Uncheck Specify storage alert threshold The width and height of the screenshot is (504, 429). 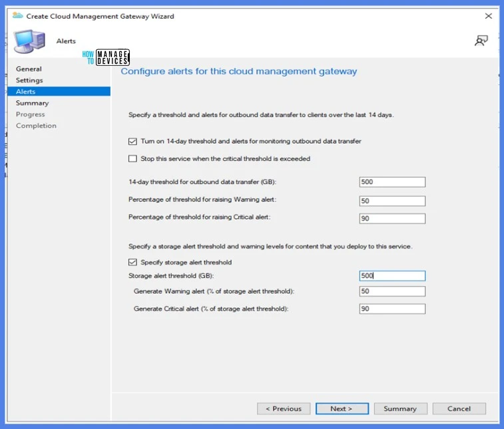click(132, 263)
